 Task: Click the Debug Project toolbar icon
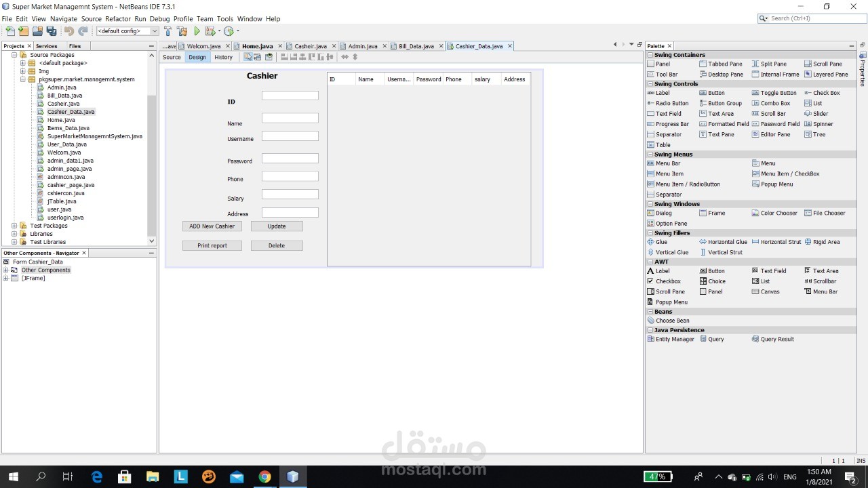tap(210, 31)
